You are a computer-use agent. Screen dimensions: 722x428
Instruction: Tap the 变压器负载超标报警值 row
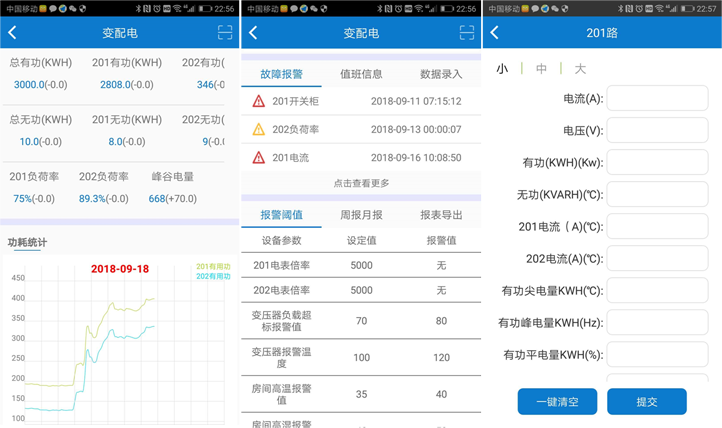coord(361,321)
